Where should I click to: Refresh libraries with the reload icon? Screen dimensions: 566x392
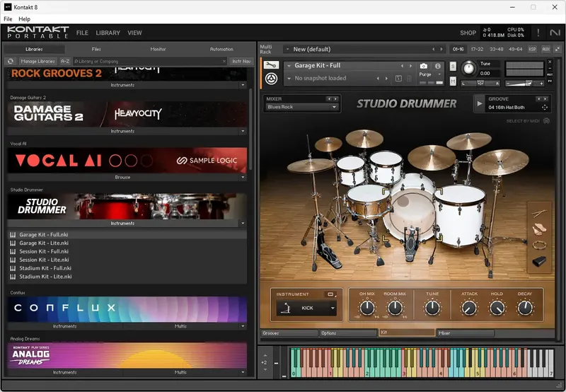point(11,62)
